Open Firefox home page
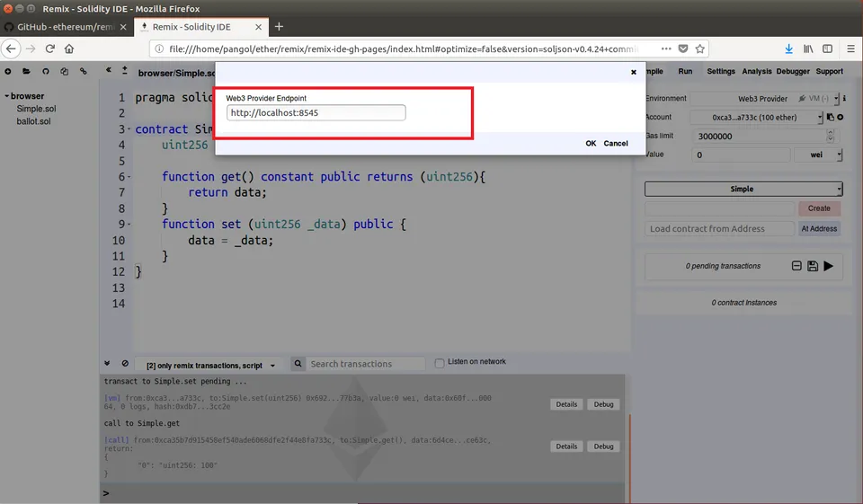 pos(69,49)
